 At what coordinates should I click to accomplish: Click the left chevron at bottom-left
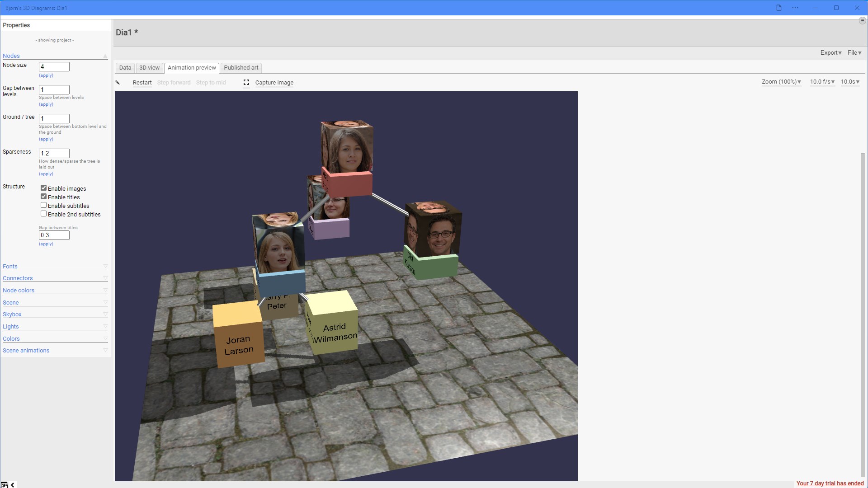13,485
